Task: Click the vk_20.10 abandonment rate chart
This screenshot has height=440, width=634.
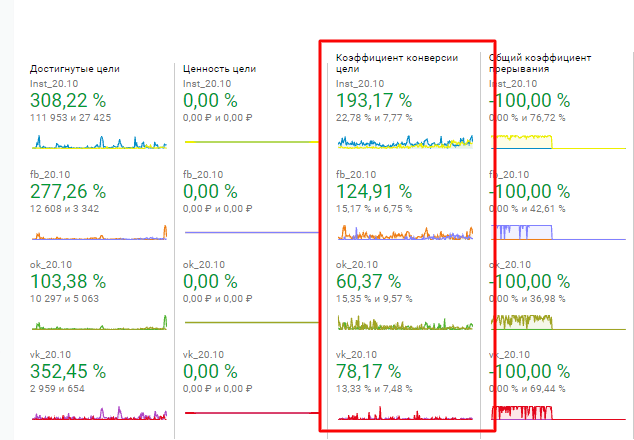Action: (x=558, y=413)
